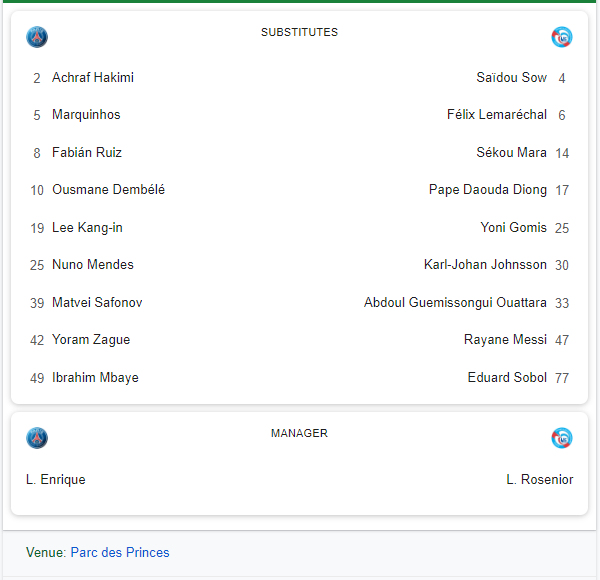The image size is (600, 580).
Task: Open manager L. Enrique
Action: (56, 480)
